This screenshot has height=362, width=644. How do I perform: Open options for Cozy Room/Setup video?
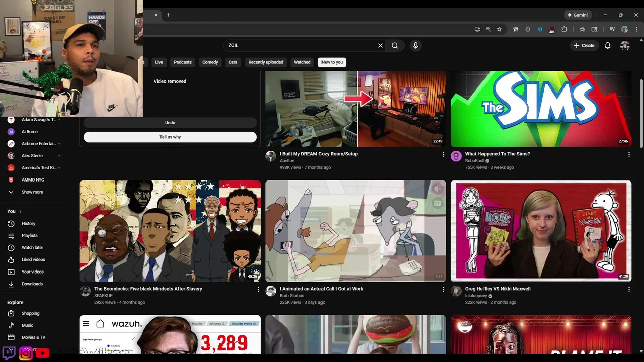(443, 154)
